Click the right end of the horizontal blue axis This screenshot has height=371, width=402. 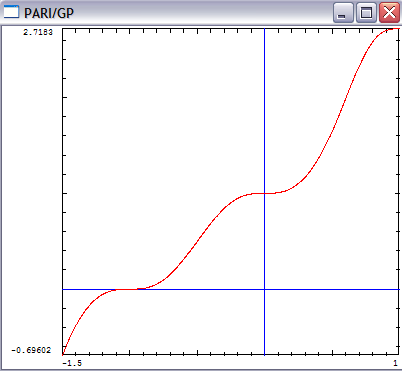point(398,289)
